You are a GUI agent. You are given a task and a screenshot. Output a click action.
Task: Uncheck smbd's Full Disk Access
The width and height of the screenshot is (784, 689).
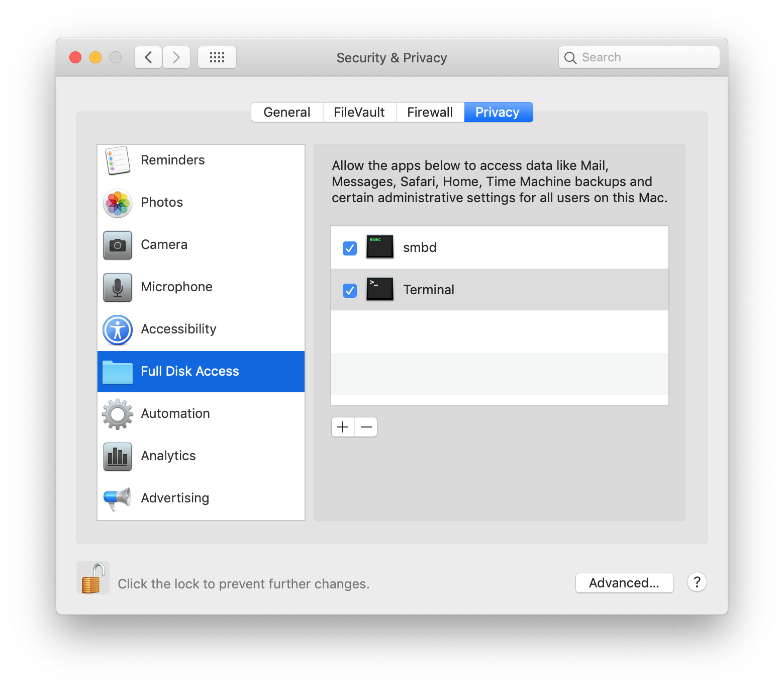[x=349, y=247]
